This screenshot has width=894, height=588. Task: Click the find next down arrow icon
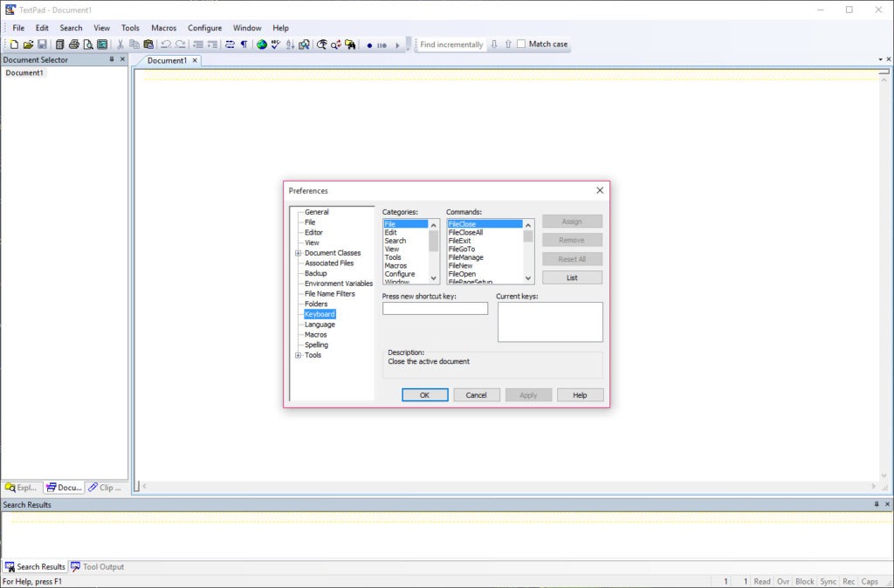point(494,44)
